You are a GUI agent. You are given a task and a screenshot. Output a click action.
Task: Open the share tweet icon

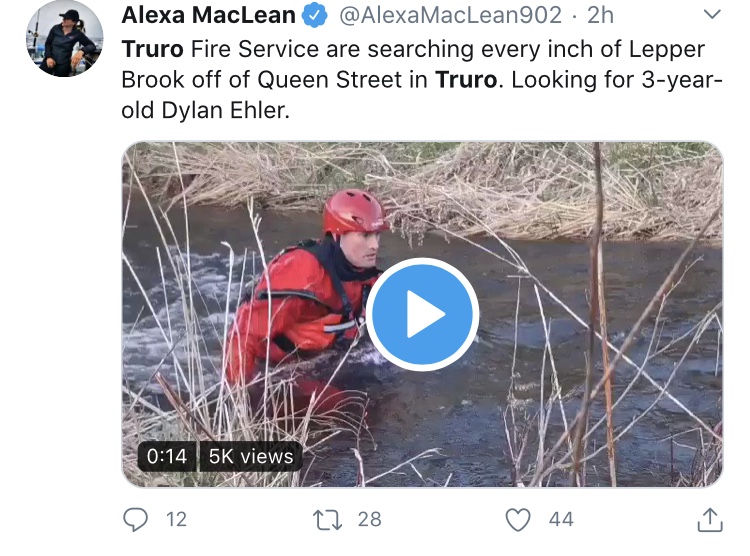click(708, 519)
